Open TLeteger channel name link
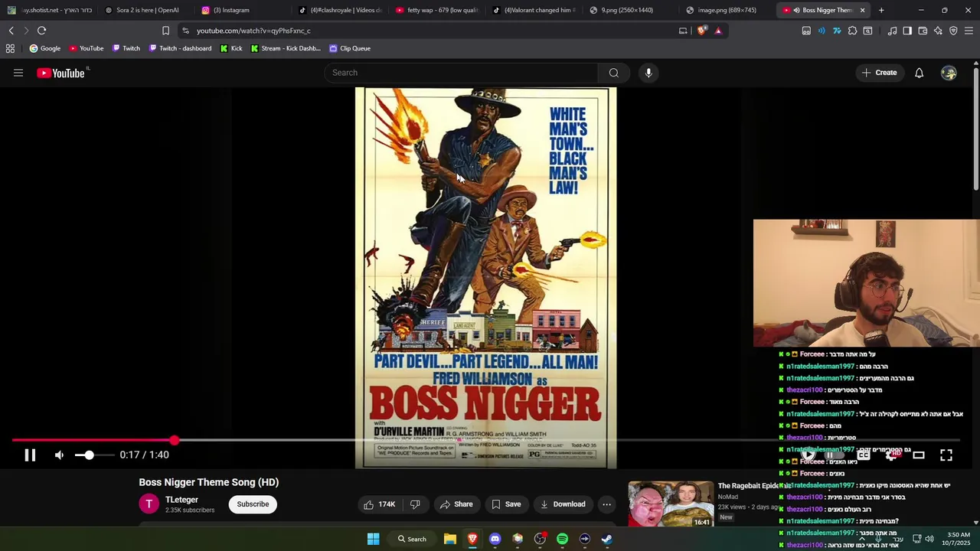 point(181,500)
